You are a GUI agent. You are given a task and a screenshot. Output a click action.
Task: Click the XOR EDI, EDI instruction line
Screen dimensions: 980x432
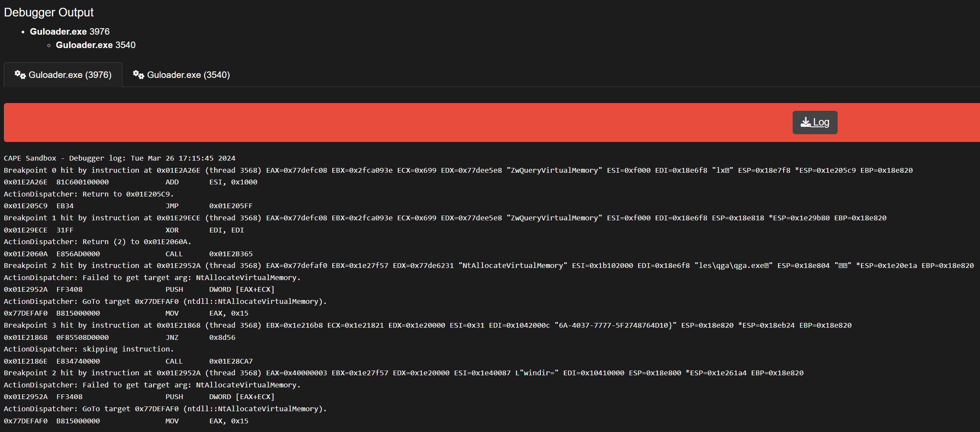click(x=124, y=230)
